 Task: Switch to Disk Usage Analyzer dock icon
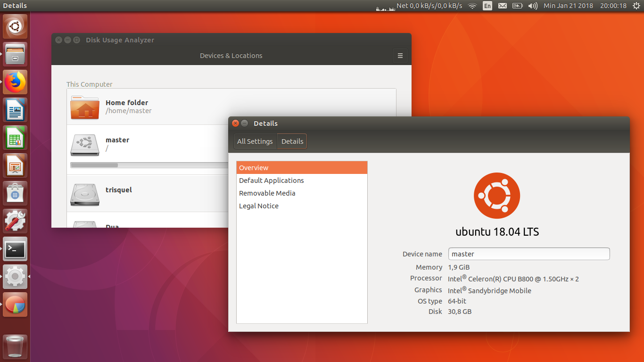click(x=15, y=304)
